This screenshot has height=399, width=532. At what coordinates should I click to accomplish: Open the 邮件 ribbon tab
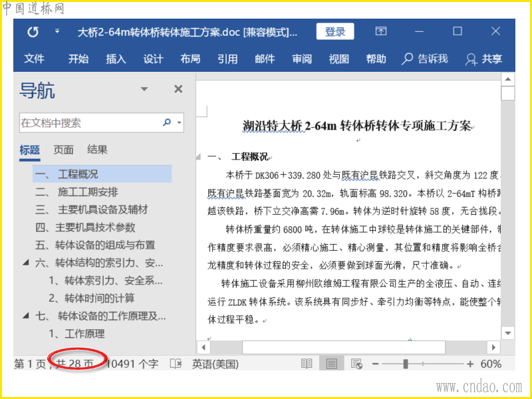click(x=265, y=59)
